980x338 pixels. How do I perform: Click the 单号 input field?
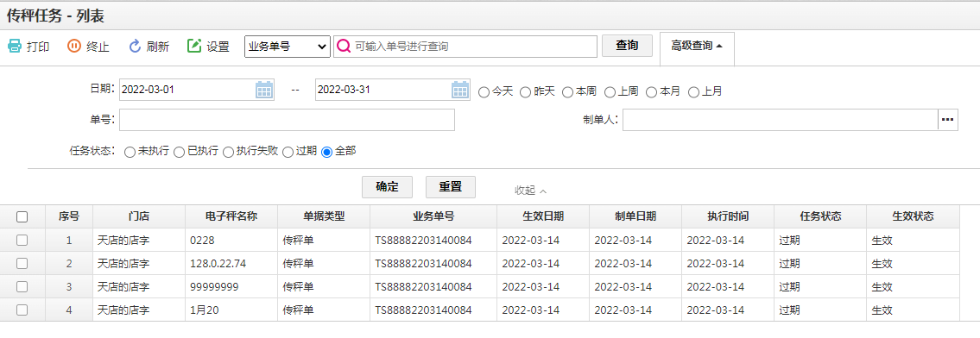click(287, 120)
